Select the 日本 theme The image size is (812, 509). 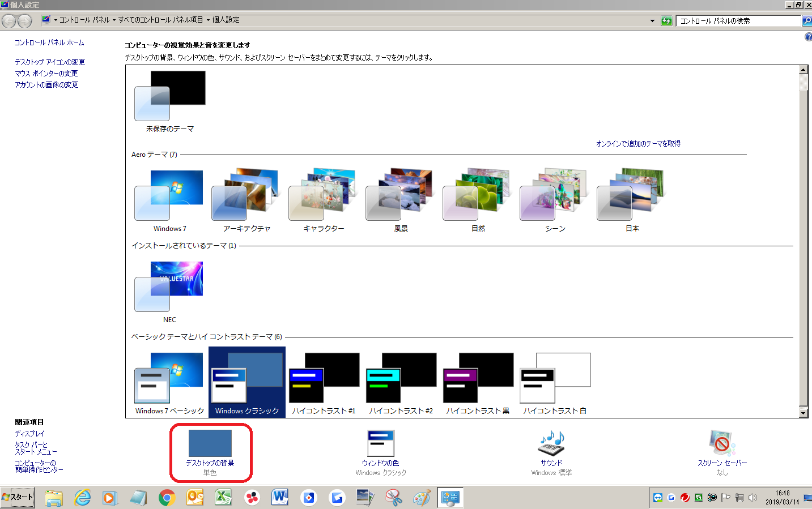pos(632,200)
